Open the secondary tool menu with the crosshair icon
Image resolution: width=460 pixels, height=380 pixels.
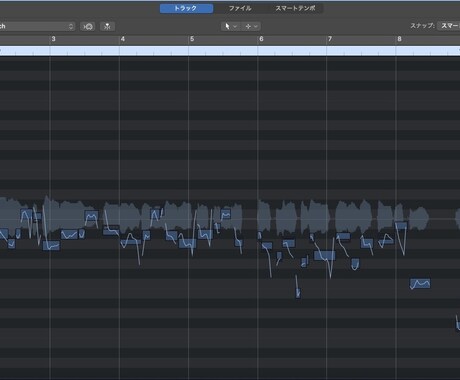click(251, 26)
